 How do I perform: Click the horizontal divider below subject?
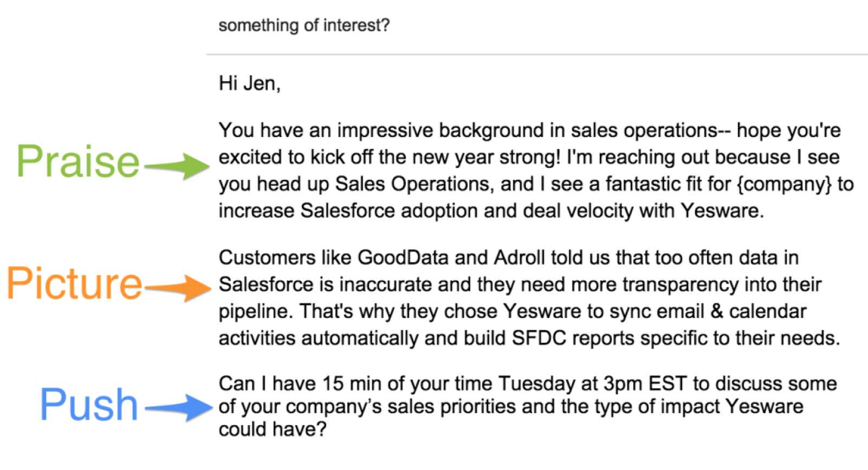click(537, 55)
